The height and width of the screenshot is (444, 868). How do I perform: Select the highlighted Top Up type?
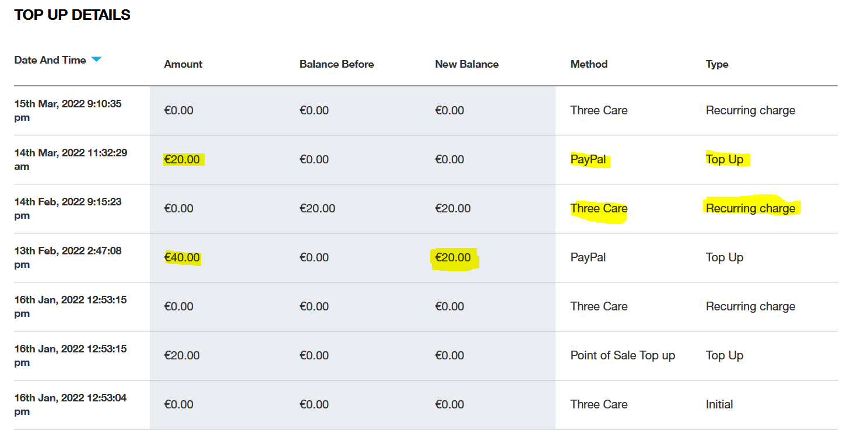[x=725, y=159]
